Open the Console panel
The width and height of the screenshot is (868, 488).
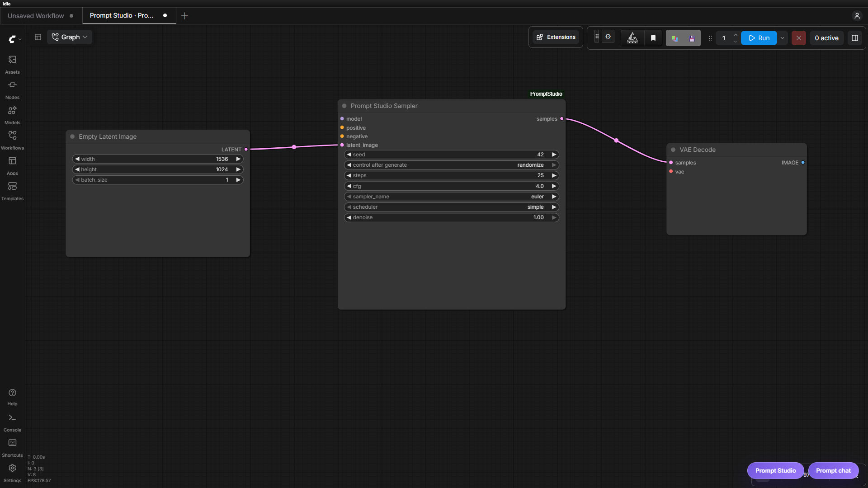pos(12,423)
